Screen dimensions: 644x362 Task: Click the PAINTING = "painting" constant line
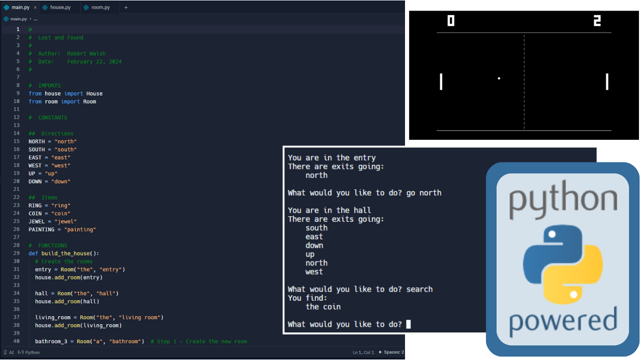pos(62,230)
